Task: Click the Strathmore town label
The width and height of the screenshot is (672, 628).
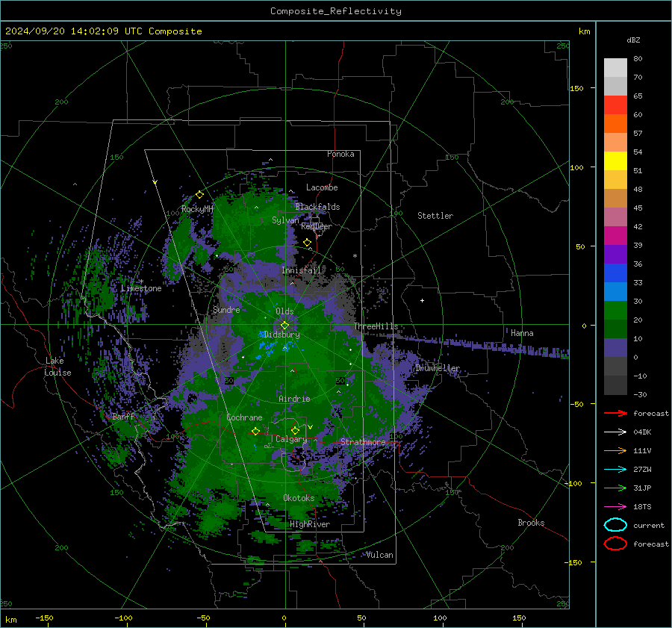Action: coord(363,442)
